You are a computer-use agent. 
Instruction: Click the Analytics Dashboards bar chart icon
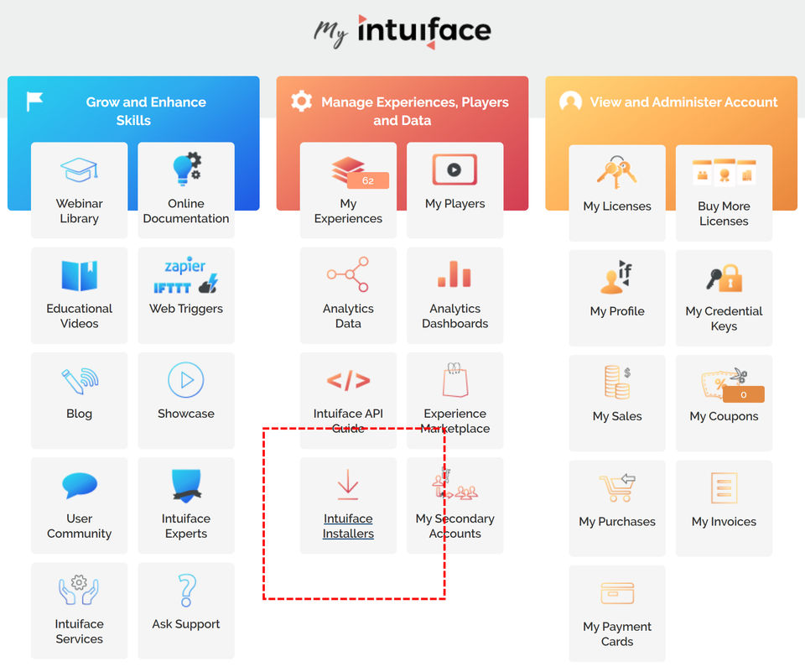[454, 273]
